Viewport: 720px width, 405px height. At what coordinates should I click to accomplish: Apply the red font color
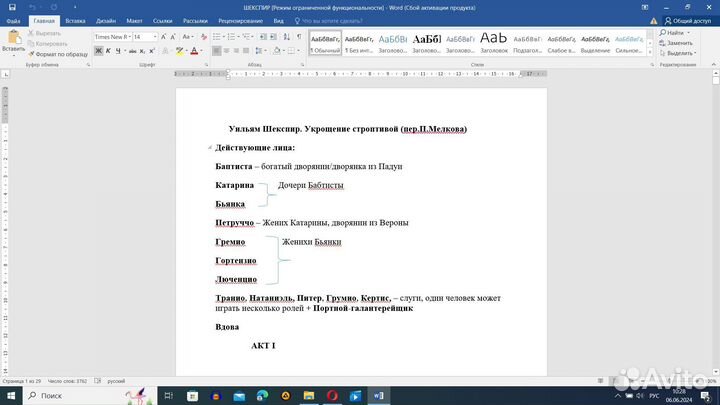coord(194,51)
